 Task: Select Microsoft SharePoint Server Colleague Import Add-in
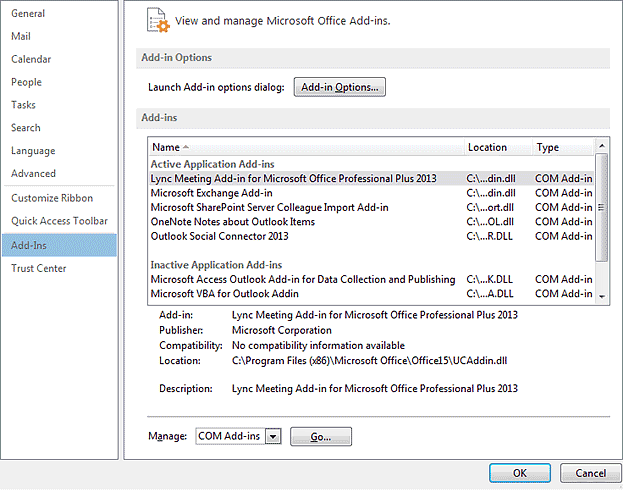pos(371,207)
